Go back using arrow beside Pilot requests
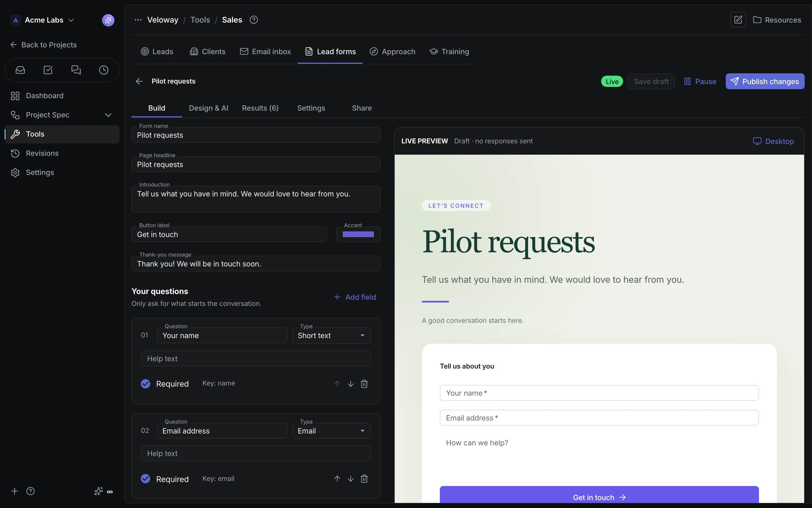812x508 pixels. [139, 81]
